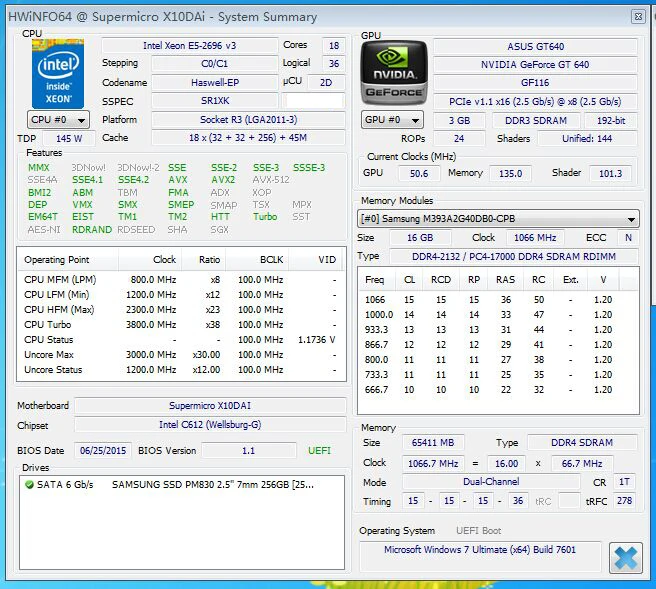Click the Intel Xeon inside logo
656x589 pixels.
point(58,74)
